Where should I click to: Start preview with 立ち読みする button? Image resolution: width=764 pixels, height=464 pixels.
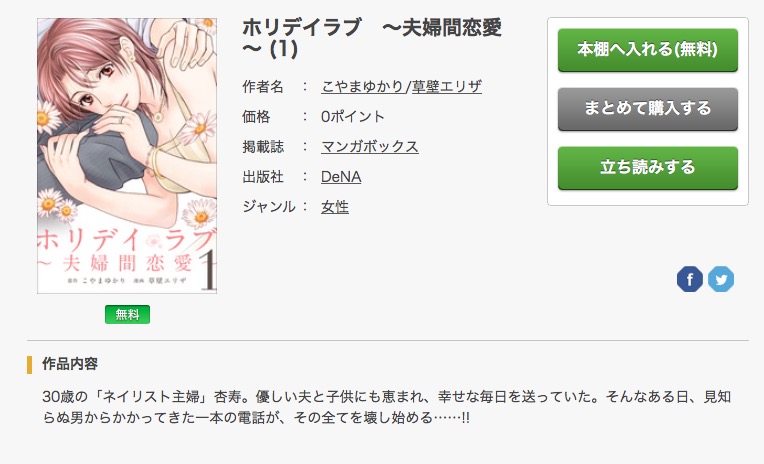[x=648, y=168]
